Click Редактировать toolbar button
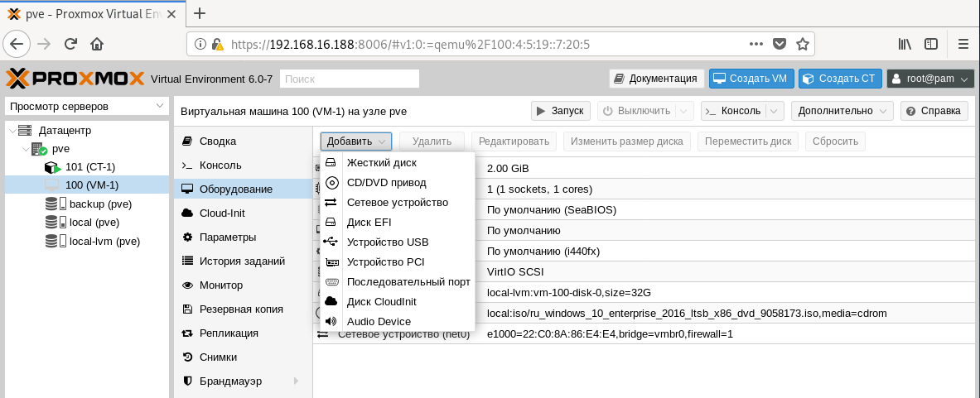 (x=514, y=141)
